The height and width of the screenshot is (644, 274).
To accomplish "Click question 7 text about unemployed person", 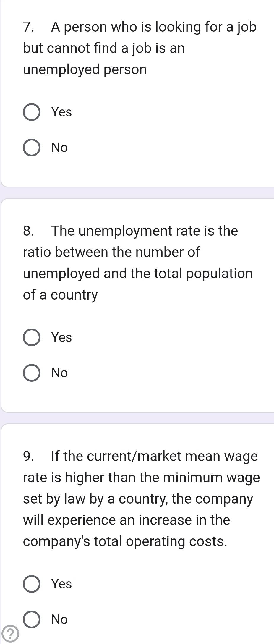I will 140,48.
